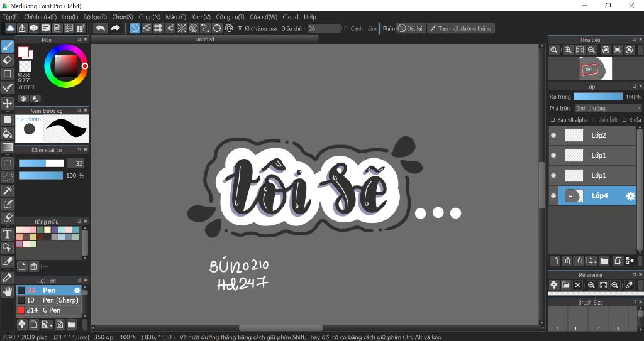This screenshot has width=644, height=341.
Task: Enable crisscross grid snap
Action: [158, 28]
